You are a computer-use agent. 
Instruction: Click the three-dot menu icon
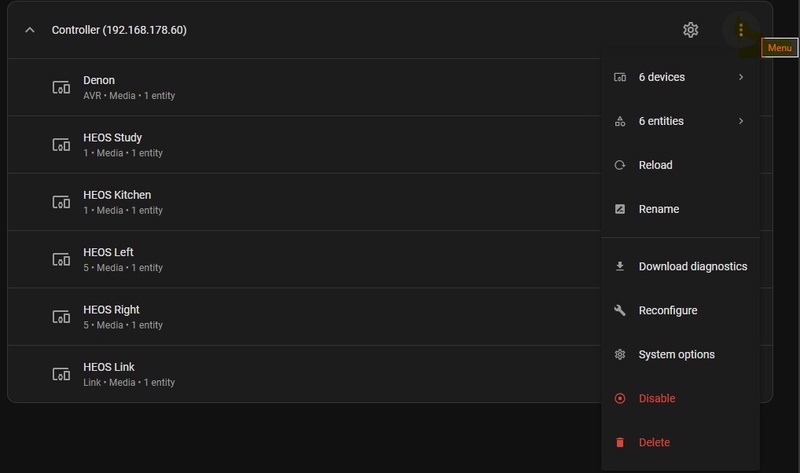pos(740,30)
